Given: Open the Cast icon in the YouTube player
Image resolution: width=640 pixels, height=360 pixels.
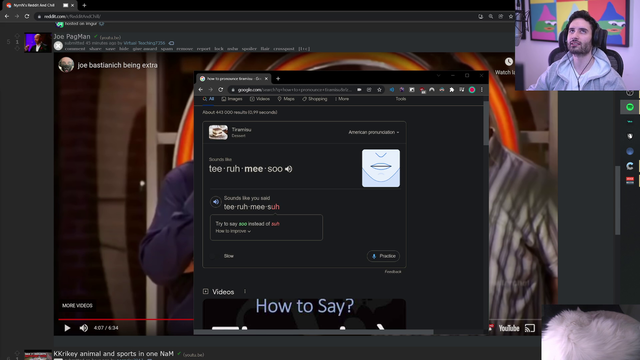Looking at the screenshot, I should [x=529, y=328].
